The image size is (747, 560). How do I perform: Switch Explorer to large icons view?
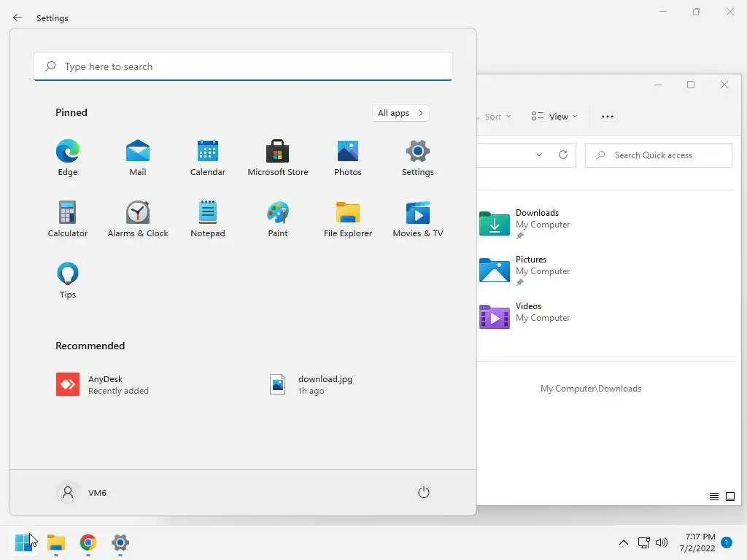729,497
